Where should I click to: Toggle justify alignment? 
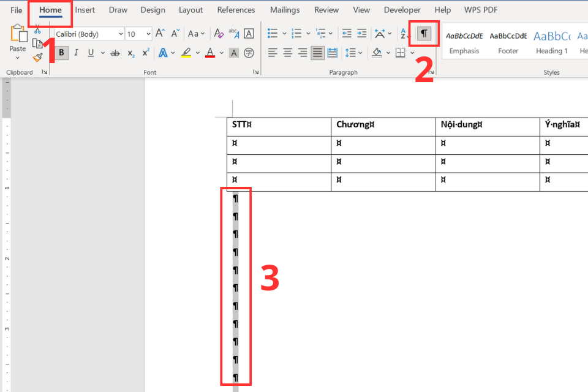[318, 53]
